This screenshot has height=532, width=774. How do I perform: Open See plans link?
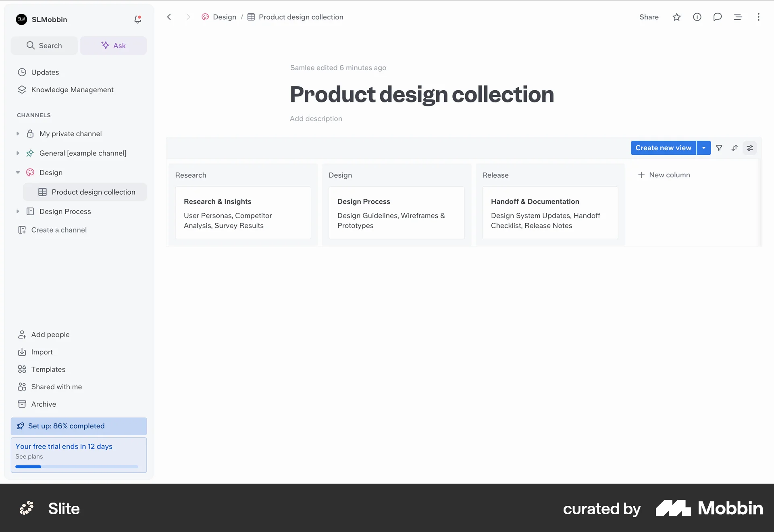29,456
